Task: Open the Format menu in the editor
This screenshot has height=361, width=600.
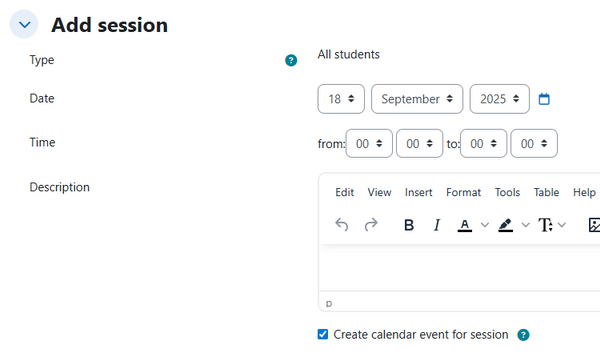Action: [x=463, y=192]
